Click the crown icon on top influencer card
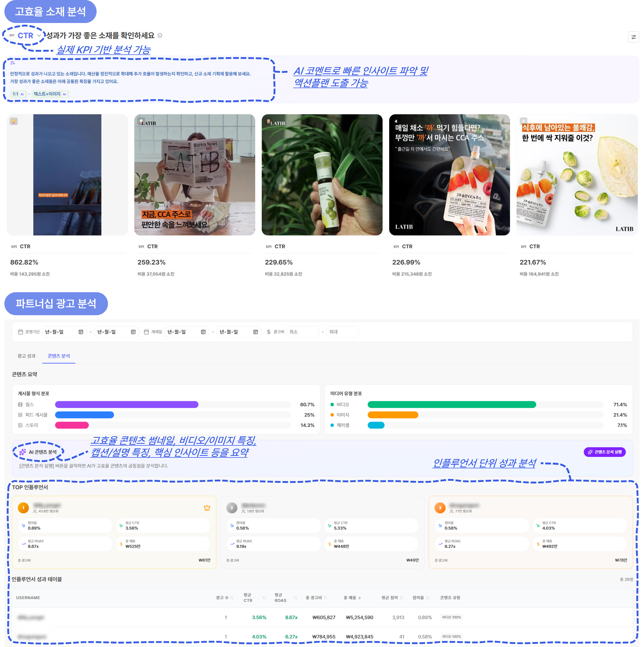 tap(207, 508)
